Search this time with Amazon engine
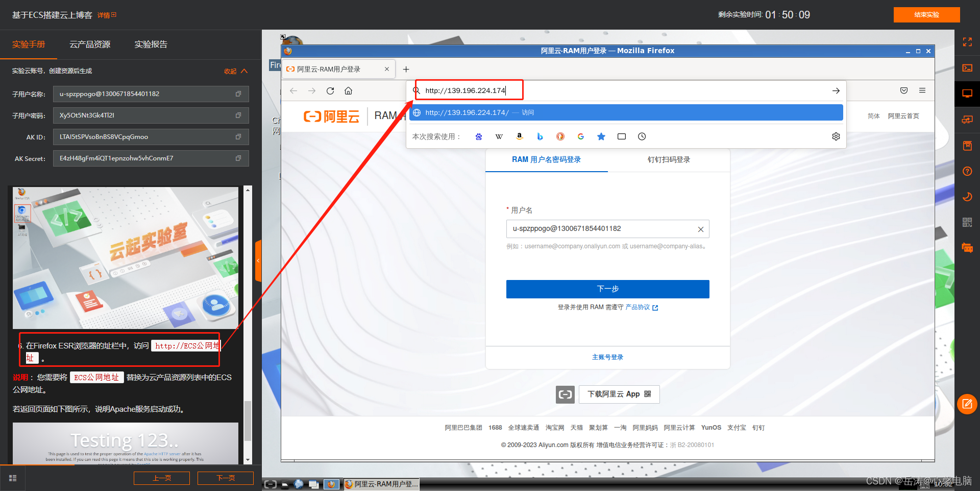This screenshot has height=491, width=980. tap(520, 136)
